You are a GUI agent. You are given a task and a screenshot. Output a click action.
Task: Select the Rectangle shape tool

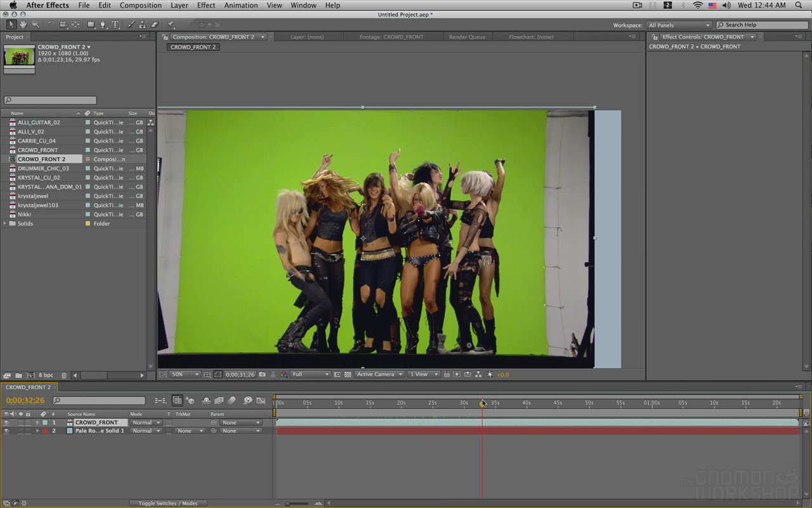pyautogui.click(x=91, y=25)
